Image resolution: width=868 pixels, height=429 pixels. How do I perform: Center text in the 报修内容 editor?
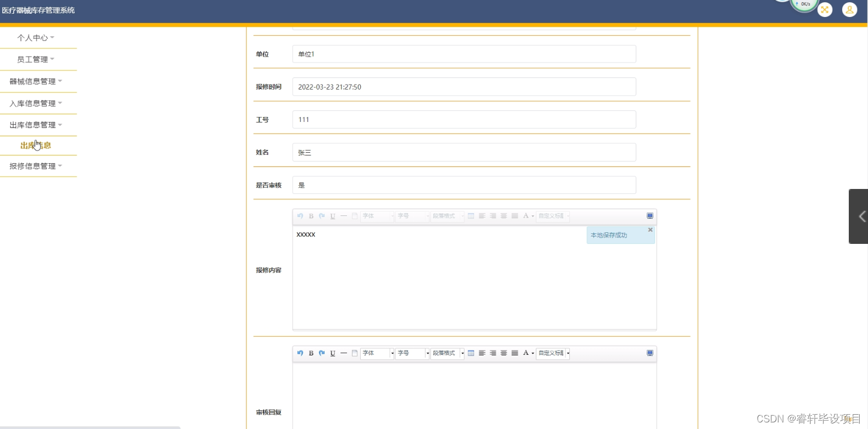[x=504, y=216]
